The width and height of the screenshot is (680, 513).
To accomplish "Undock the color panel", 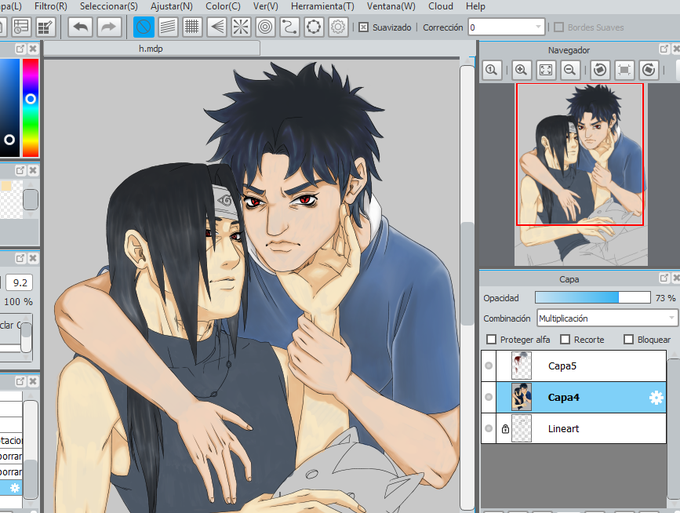I will click(20, 49).
